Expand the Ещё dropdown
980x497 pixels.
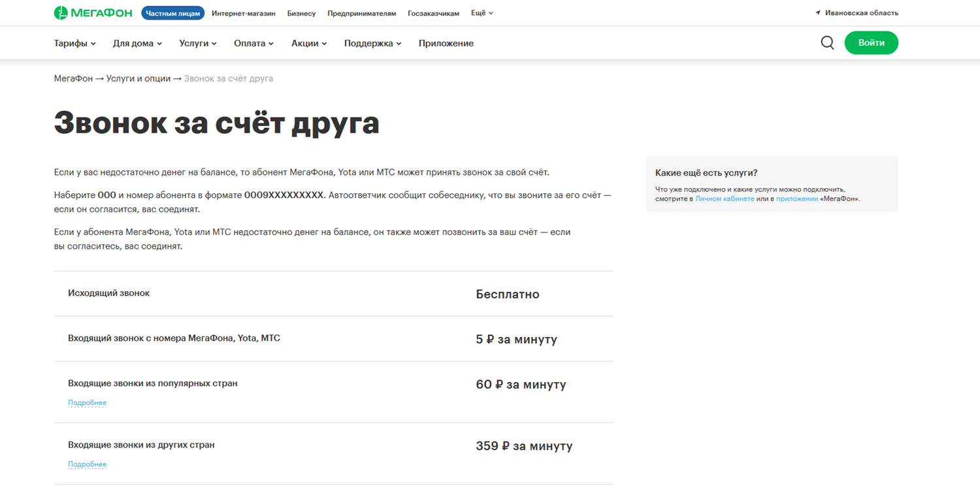click(x=482, y=13)
